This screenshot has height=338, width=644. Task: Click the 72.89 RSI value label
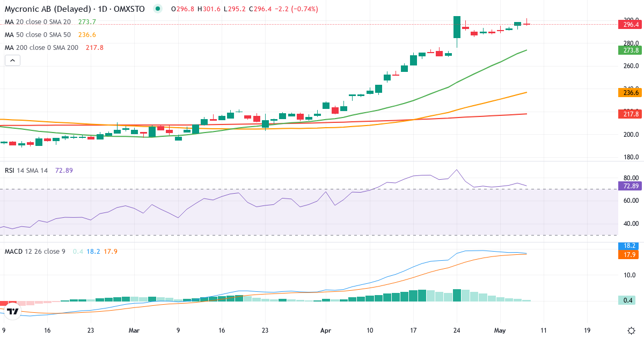click(630, 186)
